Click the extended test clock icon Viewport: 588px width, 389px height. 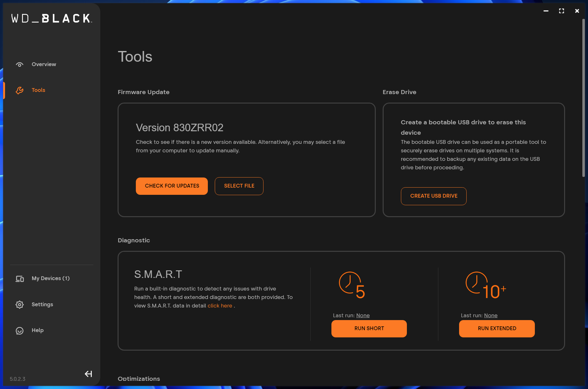point(486,285)
